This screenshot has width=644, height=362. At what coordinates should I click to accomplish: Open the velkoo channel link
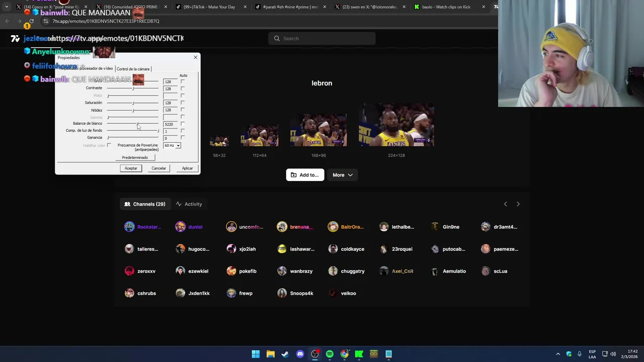pos(348,293)
